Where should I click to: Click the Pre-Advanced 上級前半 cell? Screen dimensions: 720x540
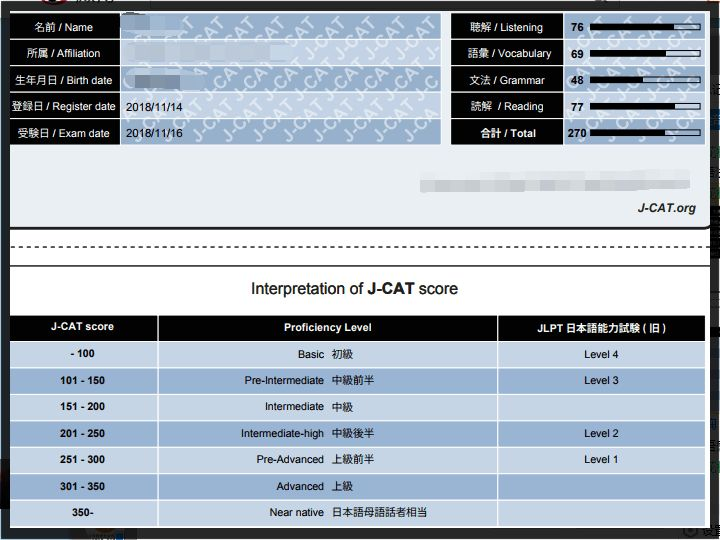[327, 460]
